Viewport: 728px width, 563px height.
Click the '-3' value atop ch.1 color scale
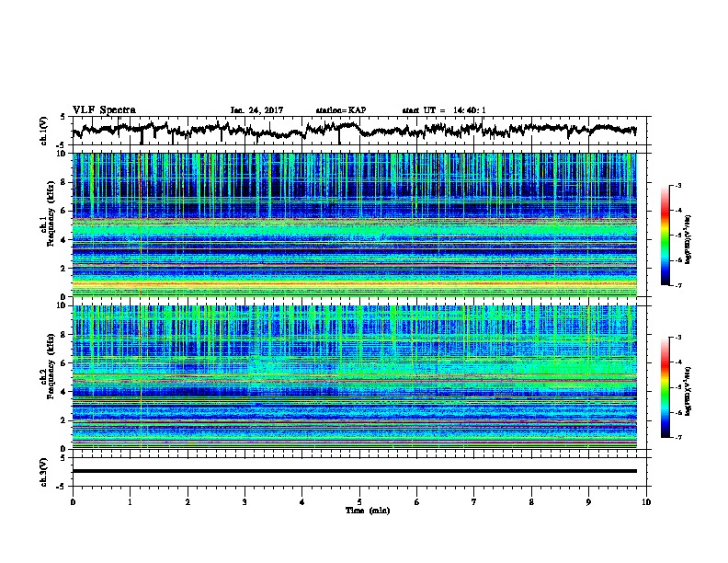[x=678, y=185]
